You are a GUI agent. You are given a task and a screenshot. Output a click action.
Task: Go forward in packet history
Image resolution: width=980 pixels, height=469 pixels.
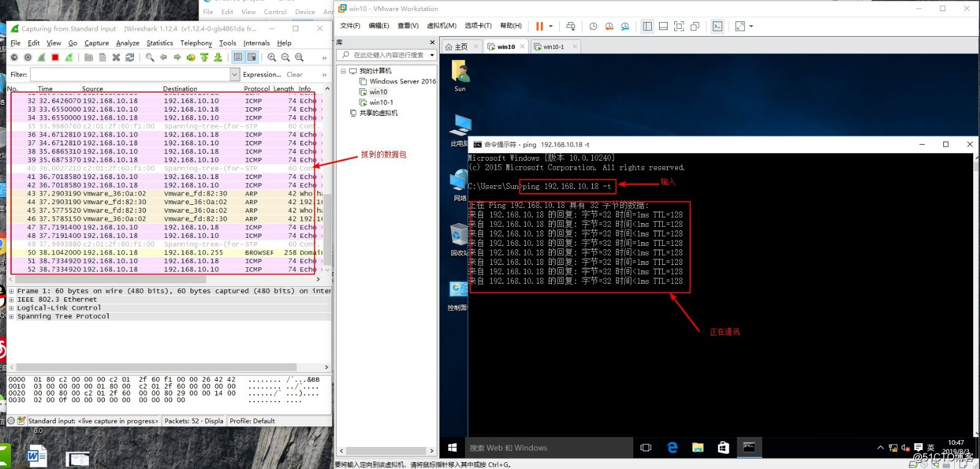coord(177,57)
